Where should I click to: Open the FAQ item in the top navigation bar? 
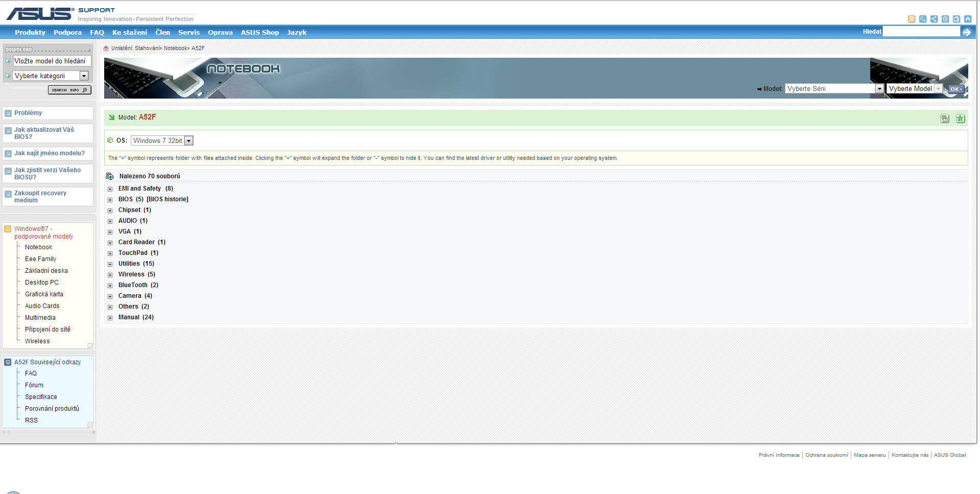point(97,32)
